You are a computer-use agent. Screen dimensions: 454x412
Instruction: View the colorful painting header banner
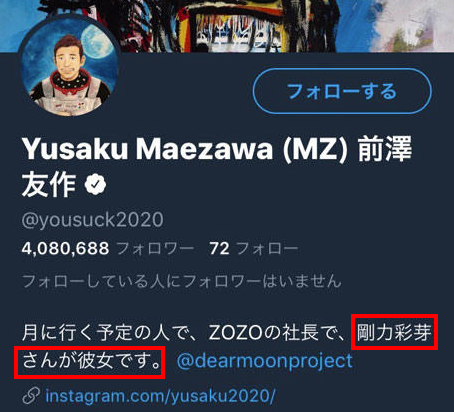coord(227,26)
